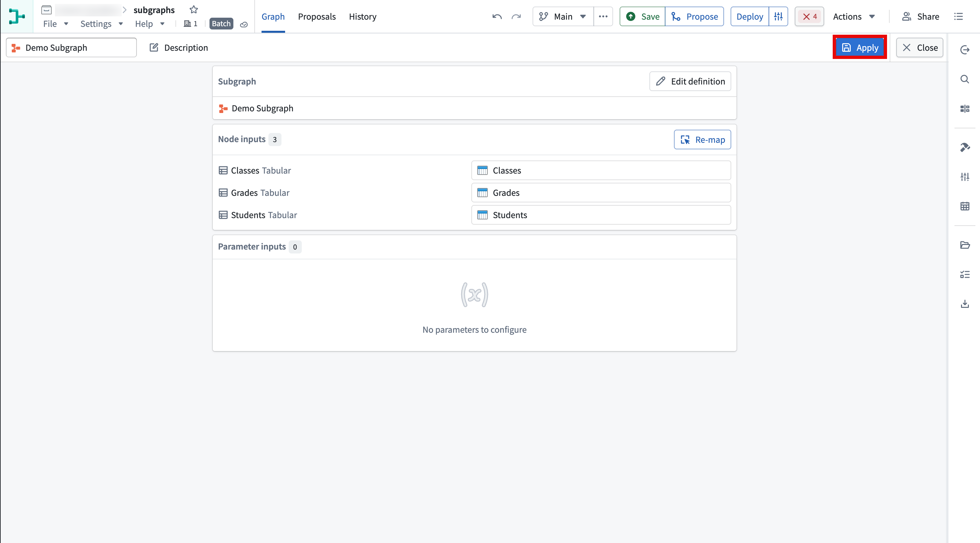Open the folder icon in right sidebar

coord(965,245)
